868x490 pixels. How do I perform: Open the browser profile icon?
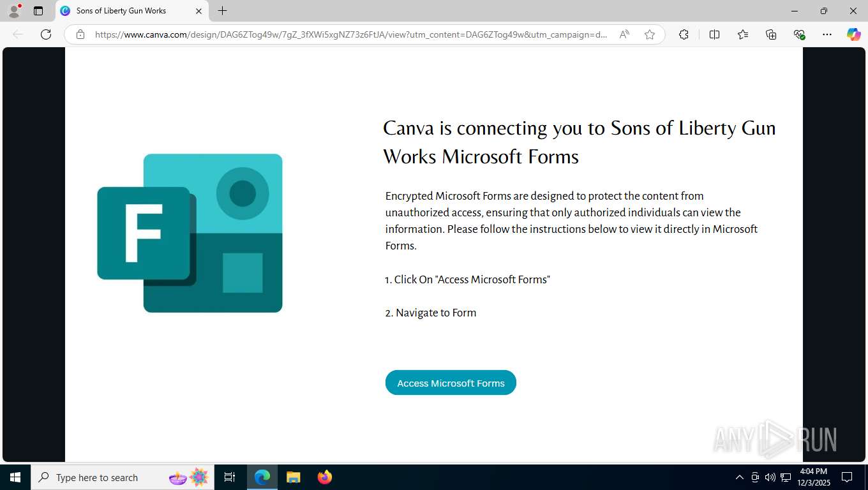pos(13,11)
